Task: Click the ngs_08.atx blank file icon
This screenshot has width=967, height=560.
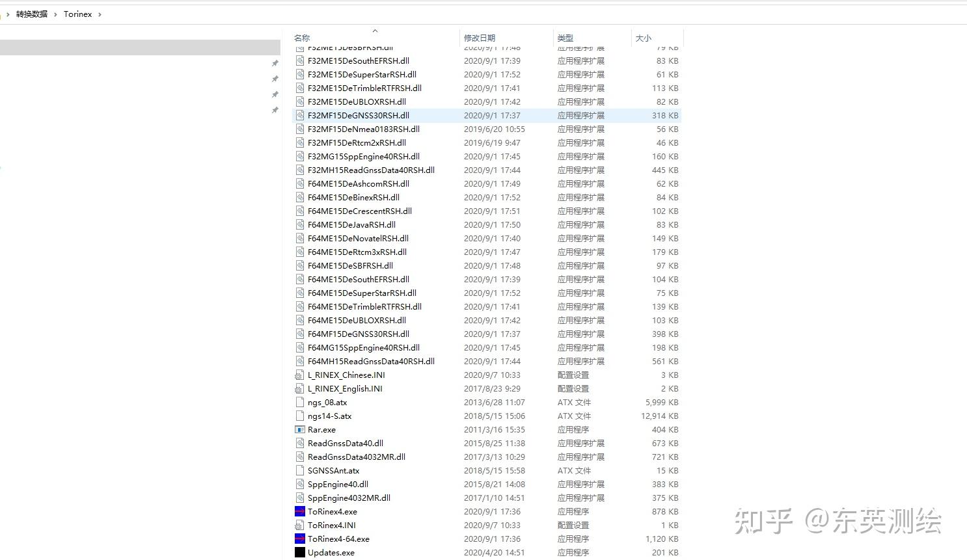Action: [x=300, y=402]
